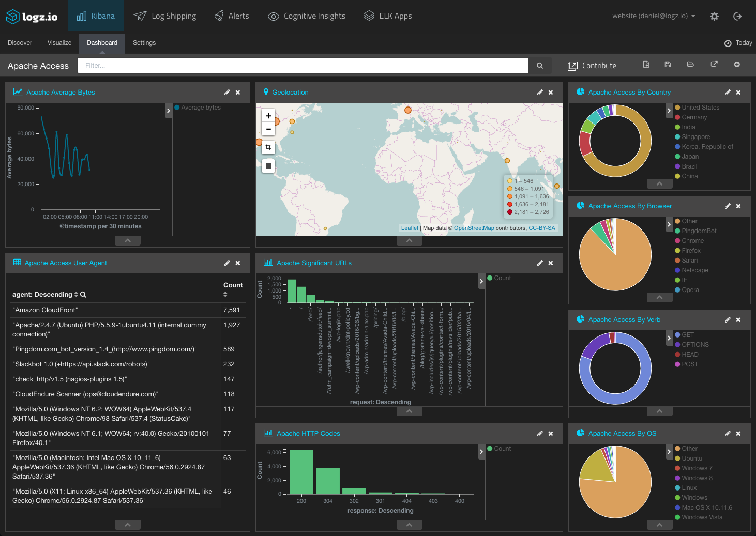Click the Contribute button
756x536 pixels.
[x=592, y=66]
